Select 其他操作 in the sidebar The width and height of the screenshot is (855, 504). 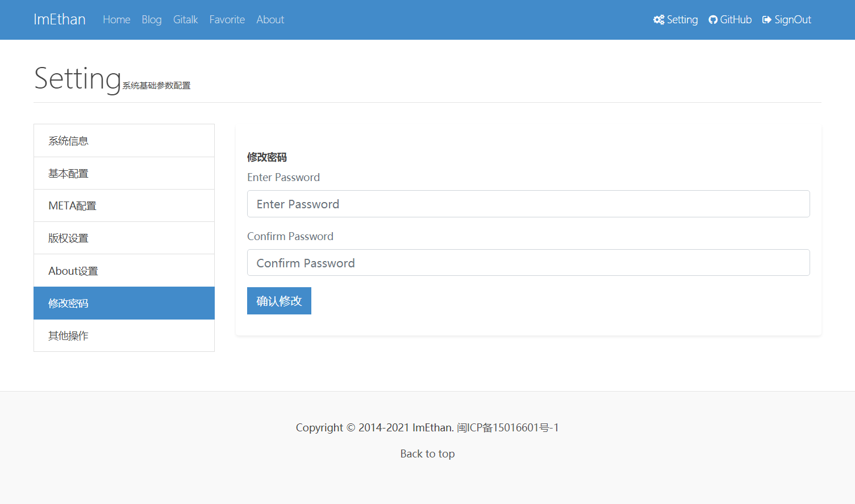click(x=124, y=335)
